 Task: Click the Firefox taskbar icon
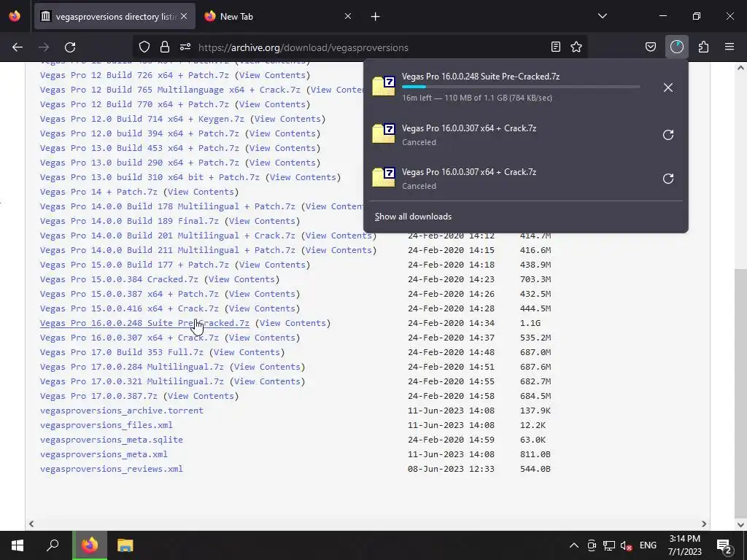[x=90, y=545]
